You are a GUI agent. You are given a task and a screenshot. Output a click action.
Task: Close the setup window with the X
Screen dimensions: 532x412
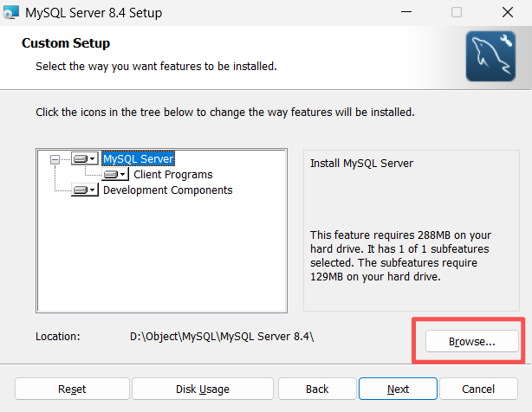click(507, 13)
